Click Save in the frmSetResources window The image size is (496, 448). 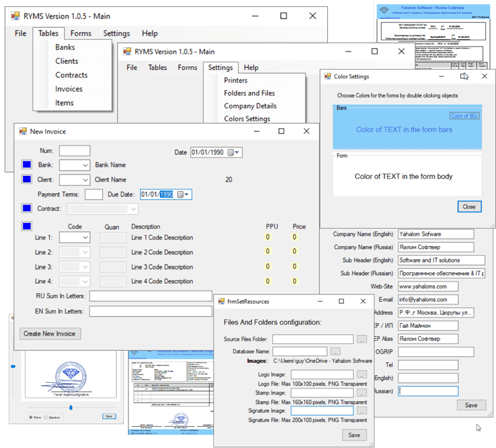point(354,435)
